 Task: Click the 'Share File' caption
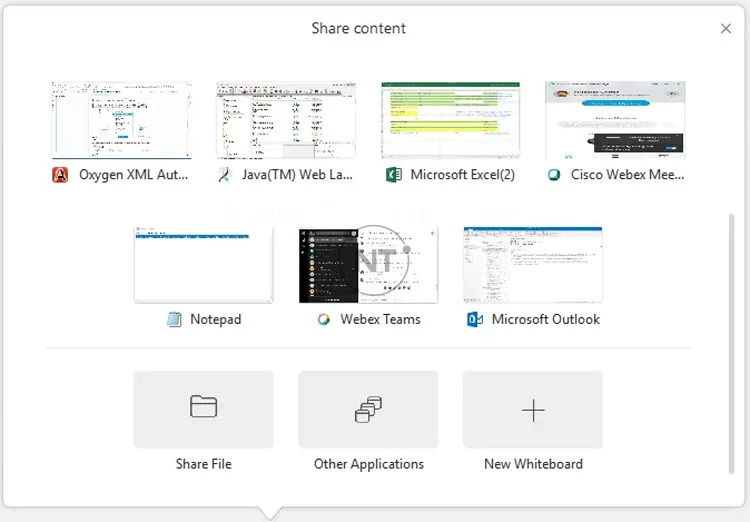click(203, 464)
